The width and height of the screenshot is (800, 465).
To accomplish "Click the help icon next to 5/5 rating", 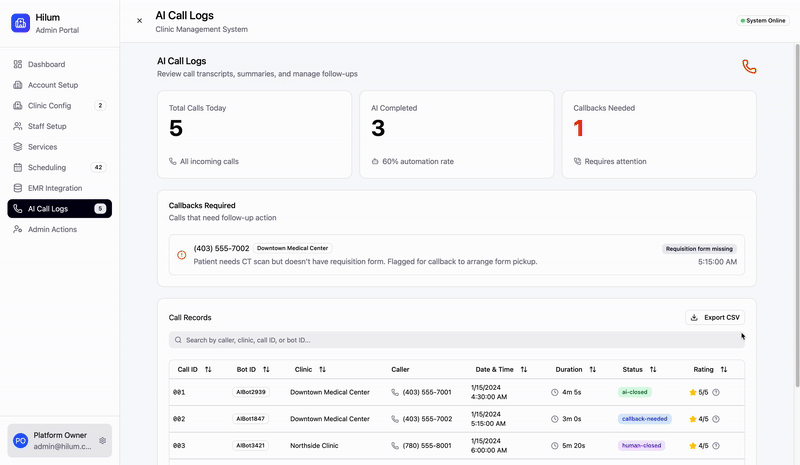I will [x=716, y=392].
